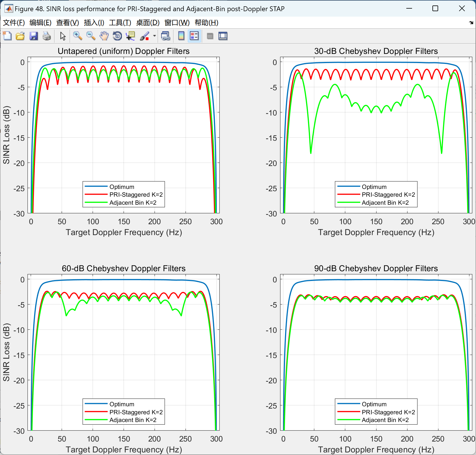This screenshot has height=455, width=476.
Task: Open the 编辑(E) menu
Action: [40, 23]
